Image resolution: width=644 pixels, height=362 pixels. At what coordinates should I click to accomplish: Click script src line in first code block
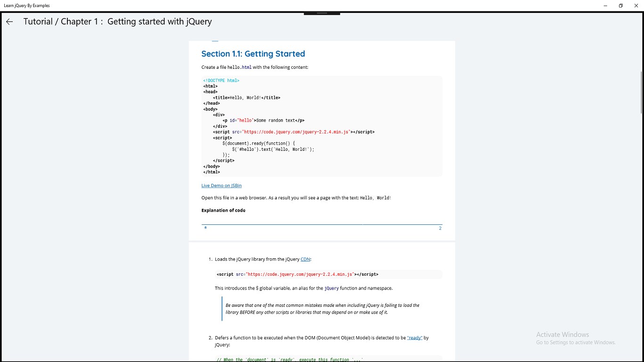pyautogui.click(x=294, y=132)
